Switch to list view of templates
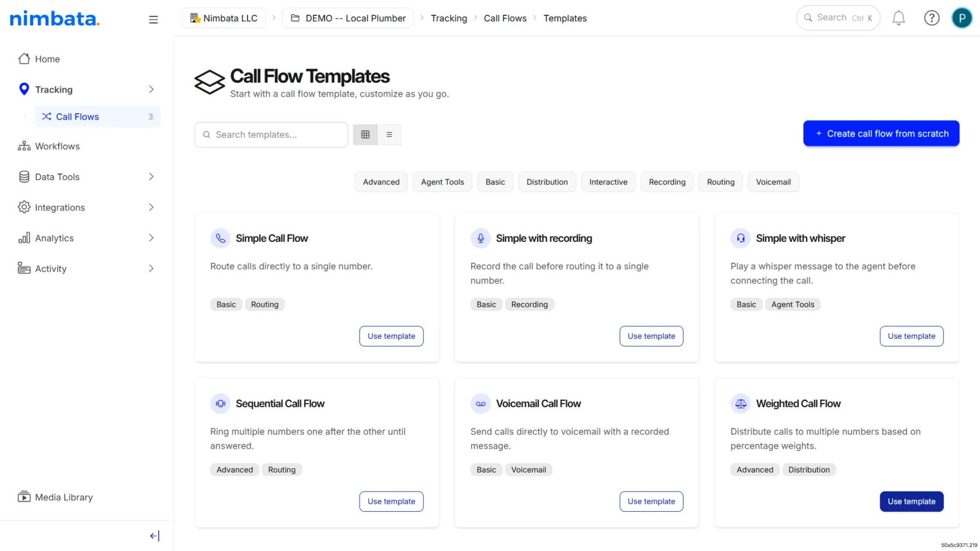Image resolution: width=980 pixels, height=551 pixels. point(389,135)
